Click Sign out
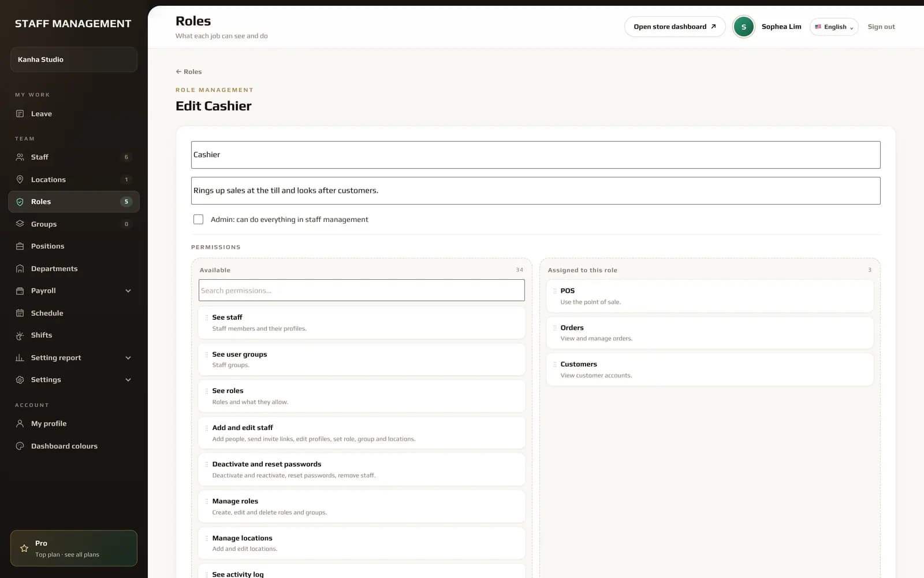 881,27
